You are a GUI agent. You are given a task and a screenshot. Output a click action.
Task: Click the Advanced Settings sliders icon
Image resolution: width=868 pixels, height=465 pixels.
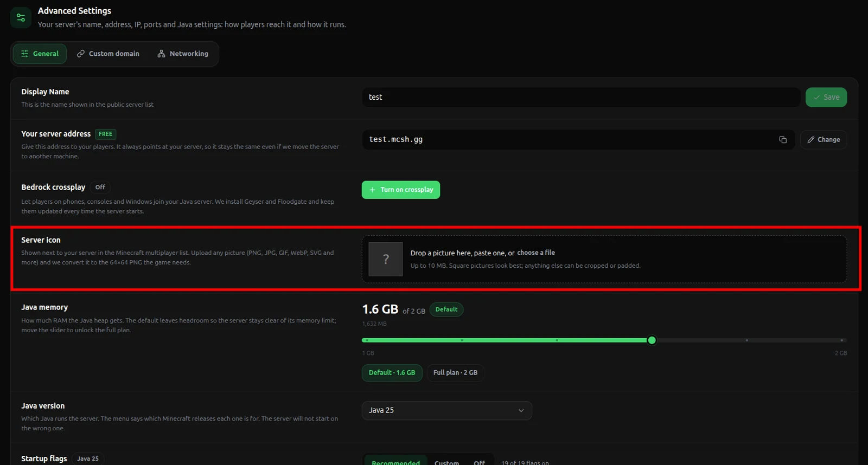pos(21,17)
